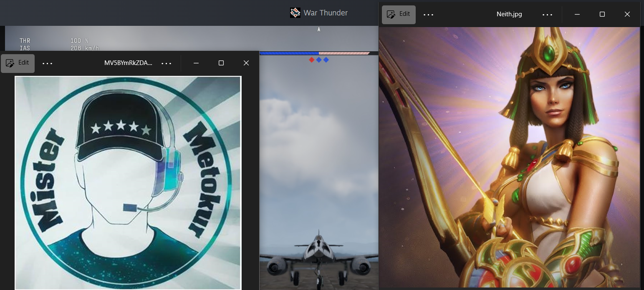Close the Neith.jpg window
The image size is (644, 290).
point(627,15)
